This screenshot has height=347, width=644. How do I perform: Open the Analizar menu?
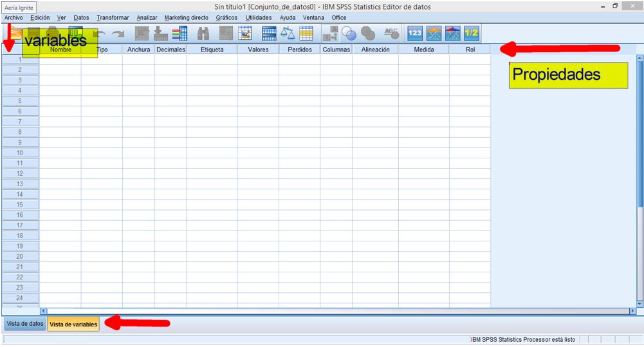pos(147,17)
